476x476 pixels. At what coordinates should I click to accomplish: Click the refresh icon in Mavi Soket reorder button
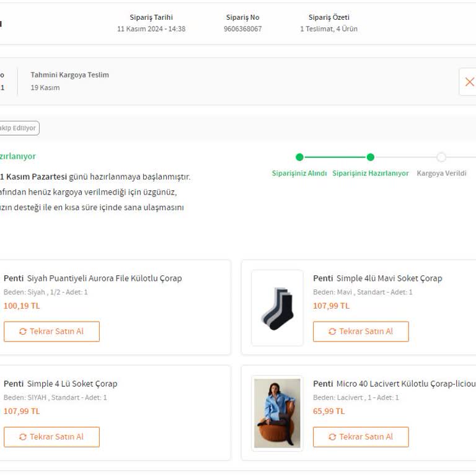(332, 332)
